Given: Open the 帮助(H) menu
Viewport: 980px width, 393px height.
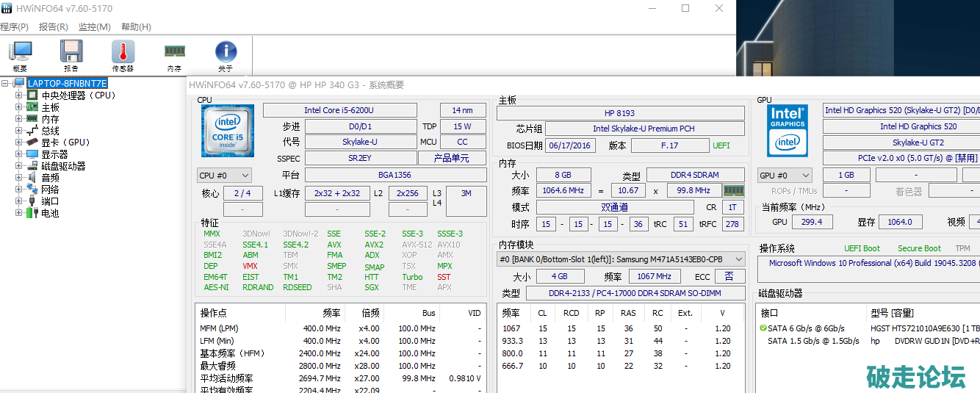Looking at the screenshot, I should pos(136,27).
